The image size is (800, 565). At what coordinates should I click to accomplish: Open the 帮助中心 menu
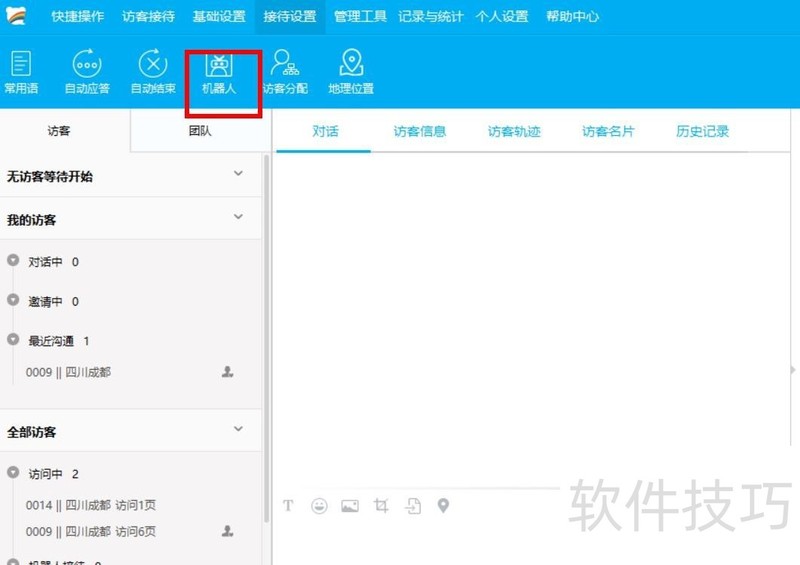coord(572,16)
